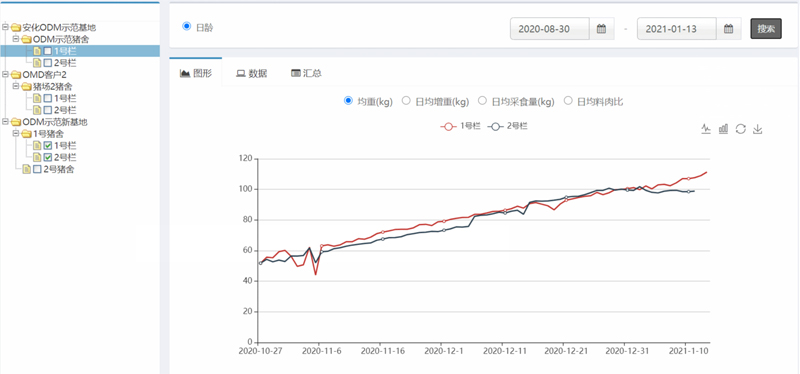800x374 pixels.
Task: Select 日均料肉比 metric radio
Action: 567,101
